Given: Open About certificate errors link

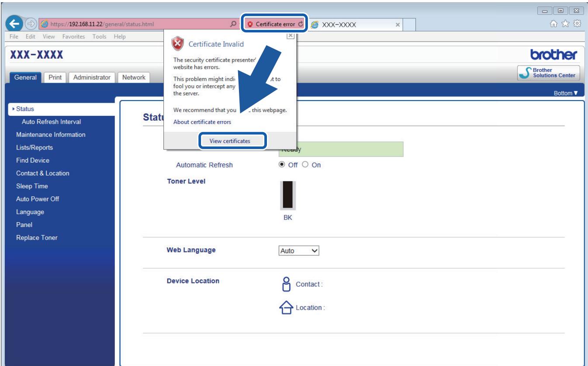Looking at the screenshot, I should (202, 122).
